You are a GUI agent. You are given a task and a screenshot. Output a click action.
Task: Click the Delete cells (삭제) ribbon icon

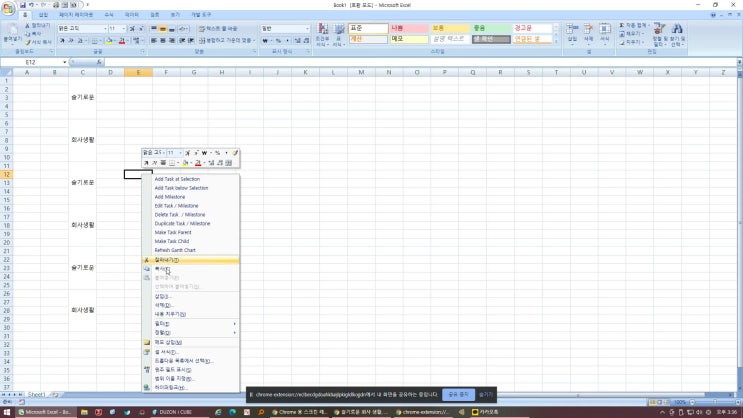pyautogui.click(x=589, y=33)
